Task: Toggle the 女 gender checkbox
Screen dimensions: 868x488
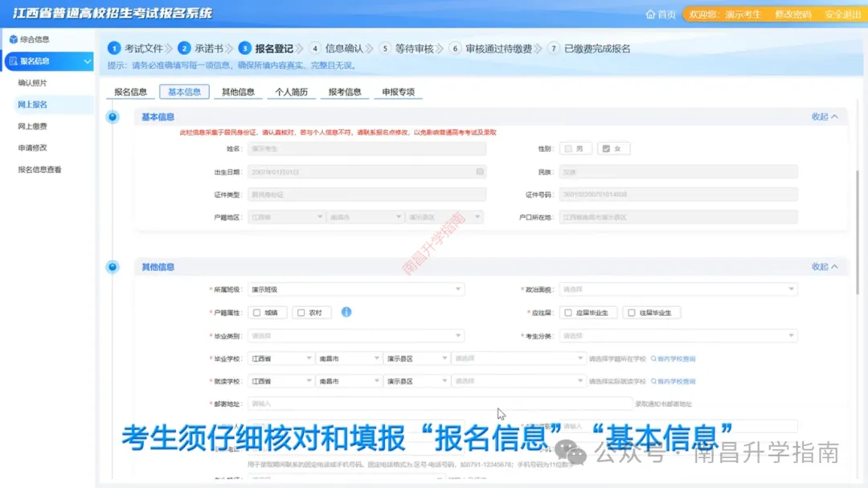Action: pos(606,149)
